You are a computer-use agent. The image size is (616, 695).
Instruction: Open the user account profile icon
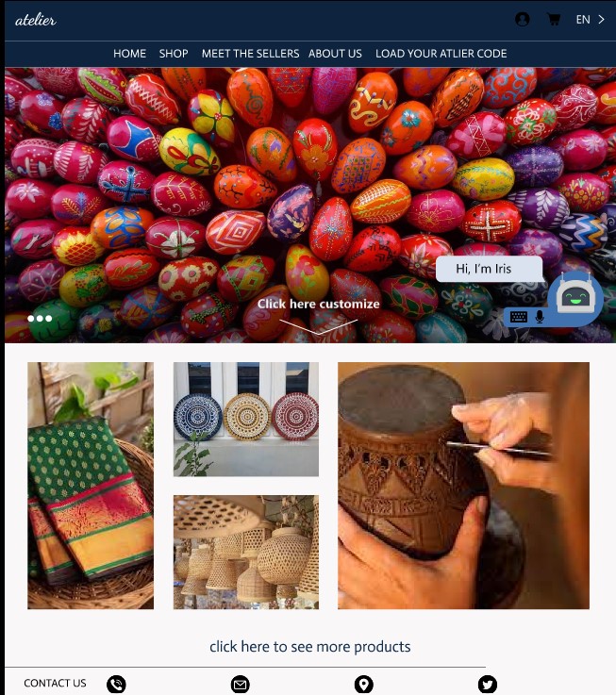[x=522, y=20]
